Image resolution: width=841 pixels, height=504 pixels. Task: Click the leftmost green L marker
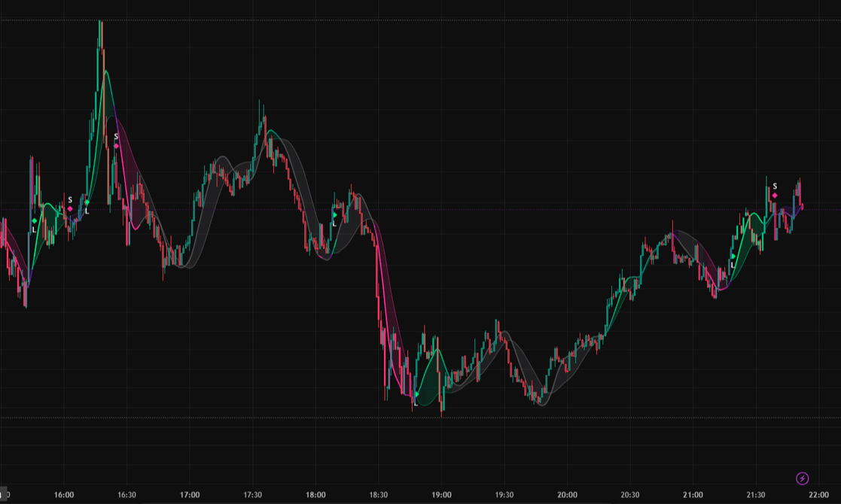tap(33, 220)
